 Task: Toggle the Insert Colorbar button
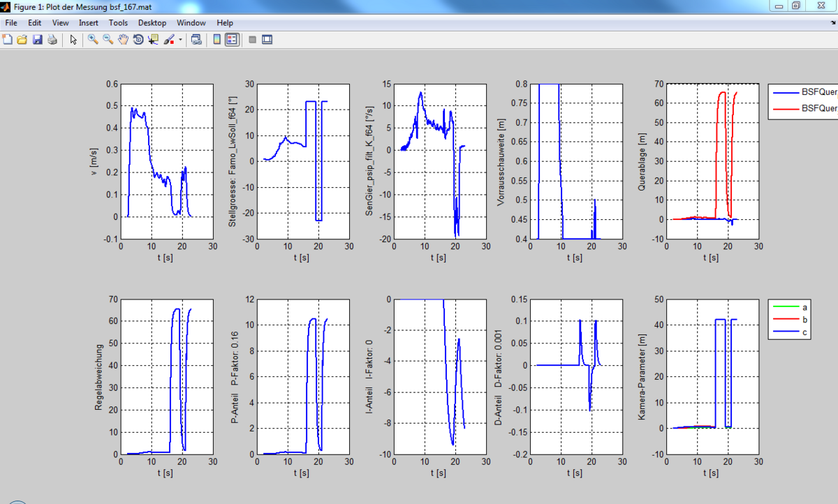click(x=216, y=40)
